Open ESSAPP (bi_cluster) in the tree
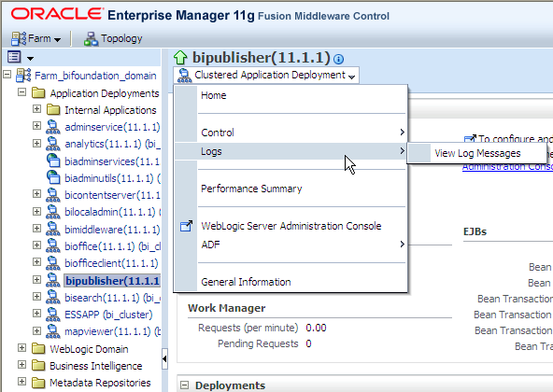 pyautogui.click(x=108, y=315)
